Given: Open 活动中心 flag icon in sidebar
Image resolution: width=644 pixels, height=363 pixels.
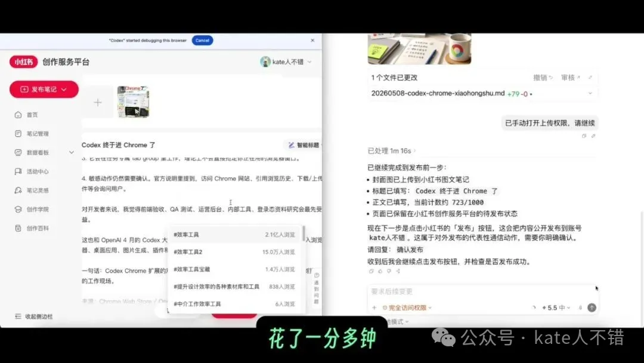Looking at the screenshot, I should (18, 171).
